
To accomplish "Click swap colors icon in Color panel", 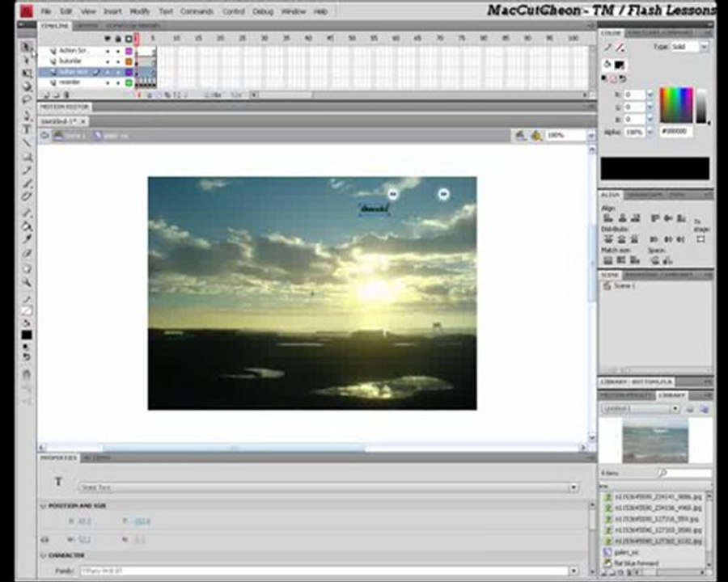I will (x=623, y=79).
